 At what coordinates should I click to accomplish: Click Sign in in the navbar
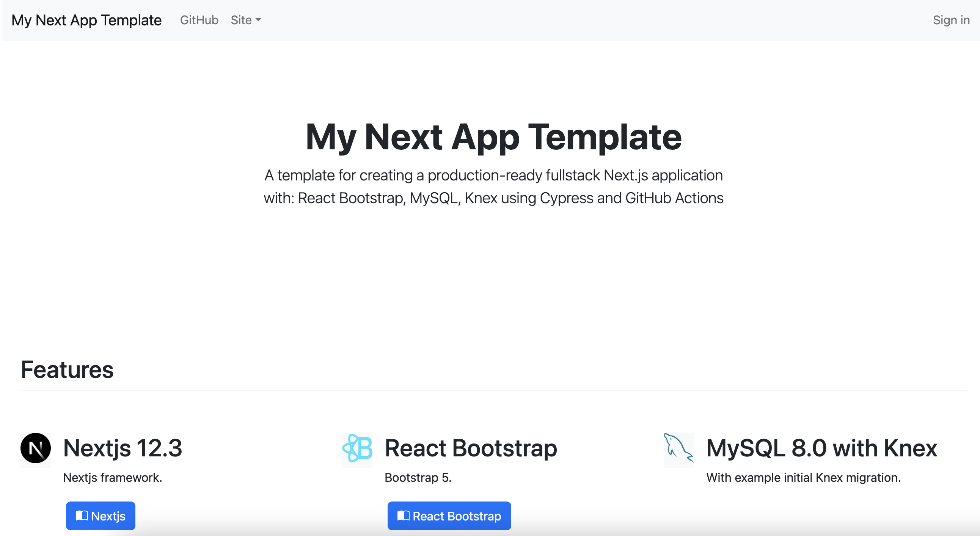(951, 20)
